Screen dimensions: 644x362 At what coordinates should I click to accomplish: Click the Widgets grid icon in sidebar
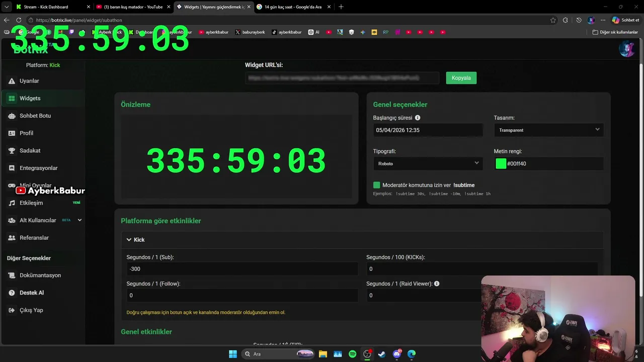pyautogui.click(x=12, y=99)
